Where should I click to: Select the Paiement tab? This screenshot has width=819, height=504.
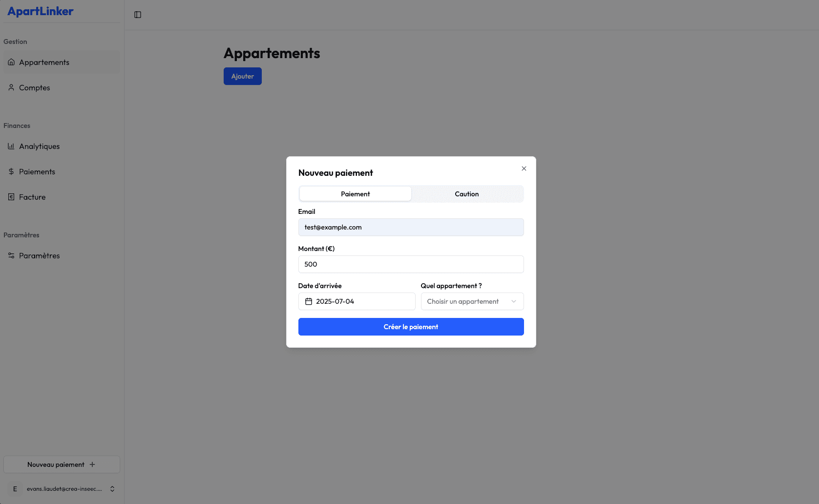(x=355, y=194)
